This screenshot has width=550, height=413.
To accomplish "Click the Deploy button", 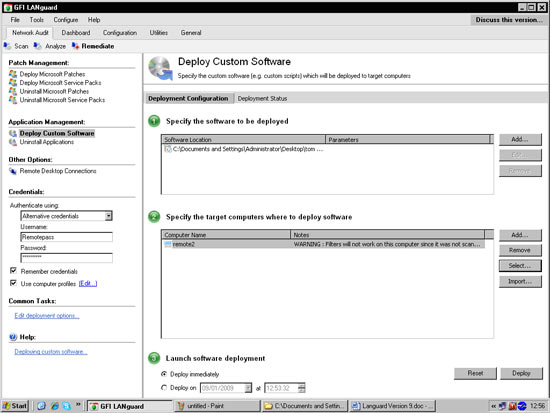I will coord(521,373).
